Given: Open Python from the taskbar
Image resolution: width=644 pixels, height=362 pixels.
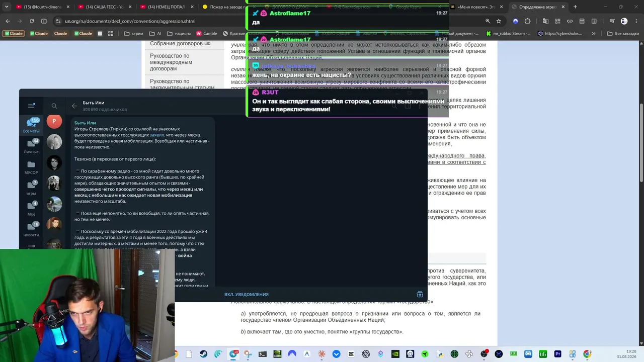Looking at the screenshot, I should pos(440,354).
